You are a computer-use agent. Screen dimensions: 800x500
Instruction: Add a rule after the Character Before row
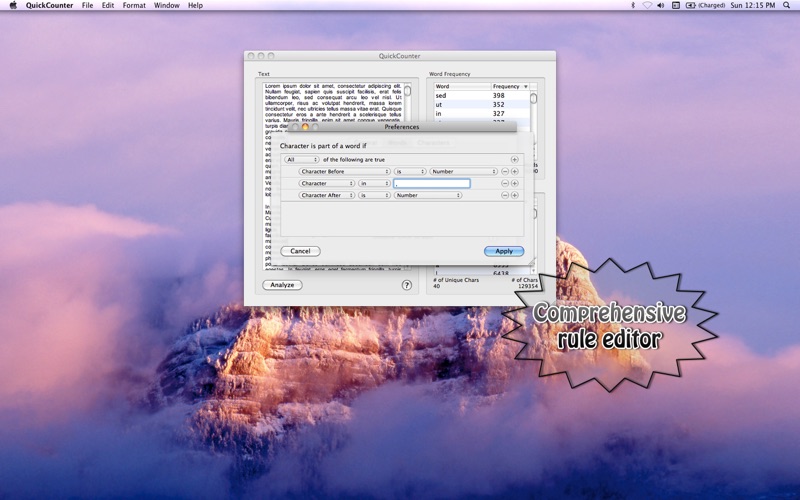pyautogui.click(x=514, y=171)
